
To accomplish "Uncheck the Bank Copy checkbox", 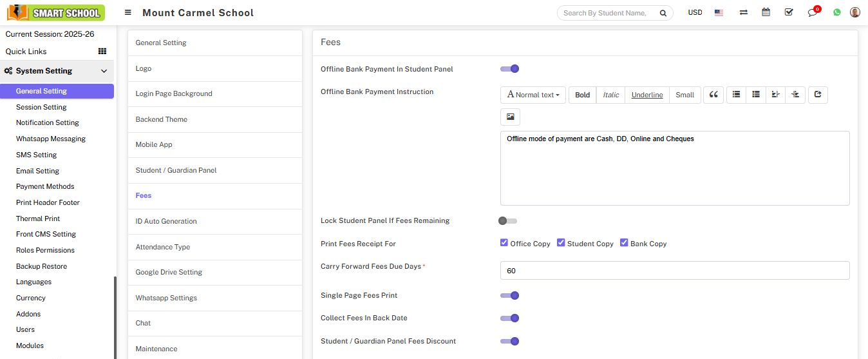I will pos(624,243).
